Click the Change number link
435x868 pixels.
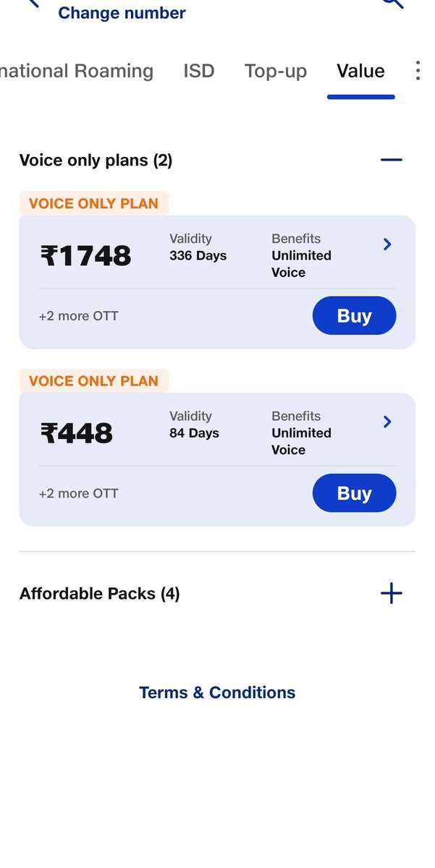[x=122, y=13]
